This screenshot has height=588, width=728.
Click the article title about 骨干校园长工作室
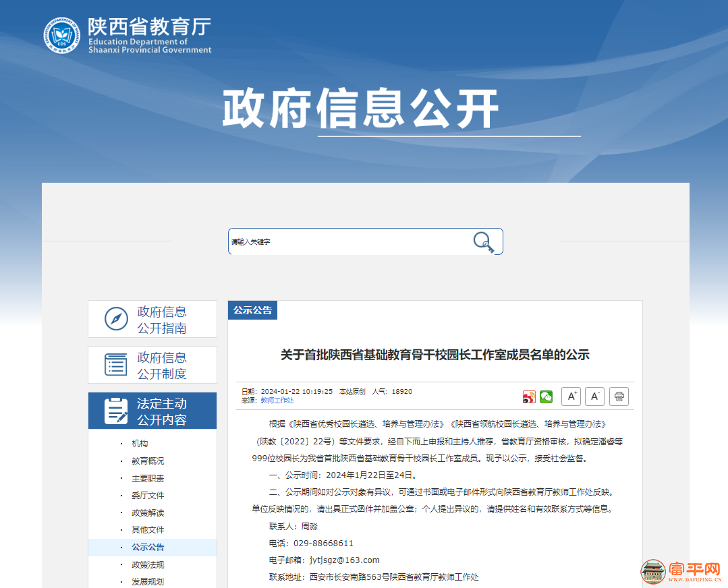point(435,355)
